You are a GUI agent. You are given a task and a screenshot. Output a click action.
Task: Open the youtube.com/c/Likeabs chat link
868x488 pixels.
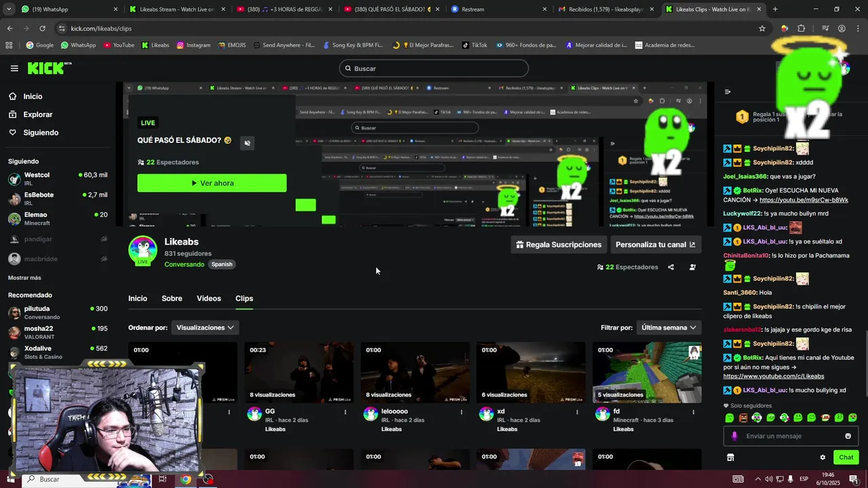tap(774, 376)
